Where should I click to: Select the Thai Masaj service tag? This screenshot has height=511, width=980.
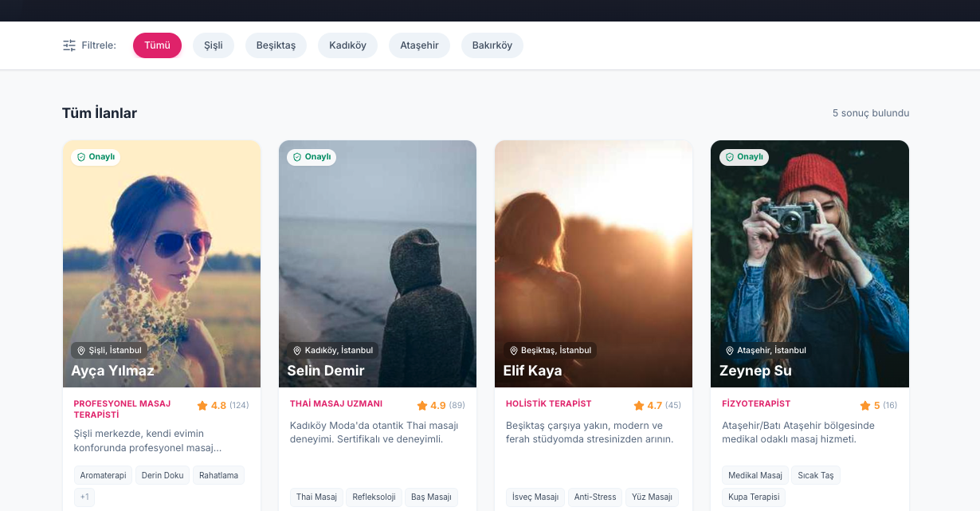[316, 497]
